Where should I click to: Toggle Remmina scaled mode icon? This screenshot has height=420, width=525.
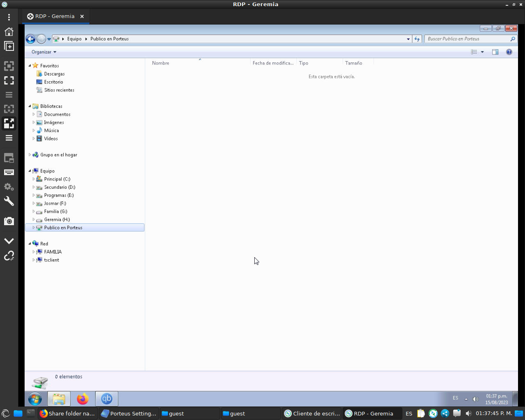(x=9, y=123)
